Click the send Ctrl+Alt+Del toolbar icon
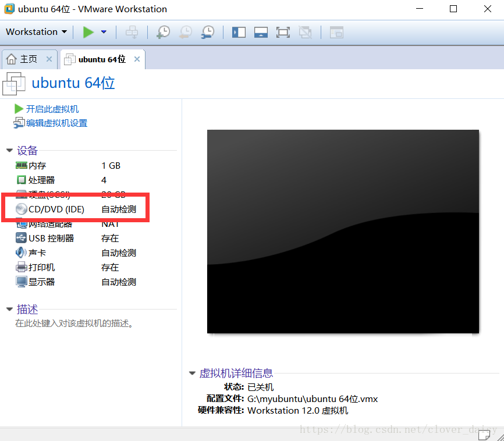 coord(132,32)
